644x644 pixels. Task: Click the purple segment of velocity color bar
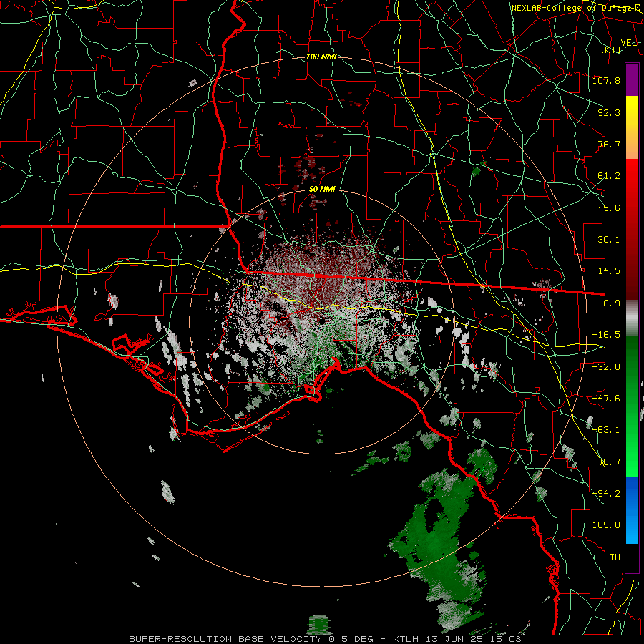pos(632,79)
